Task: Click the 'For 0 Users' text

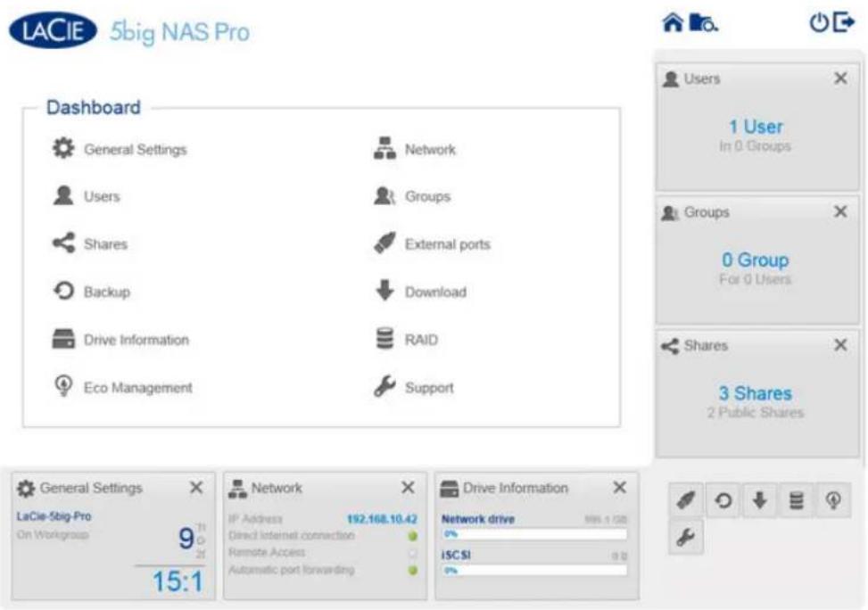Action: click(755, 279)
